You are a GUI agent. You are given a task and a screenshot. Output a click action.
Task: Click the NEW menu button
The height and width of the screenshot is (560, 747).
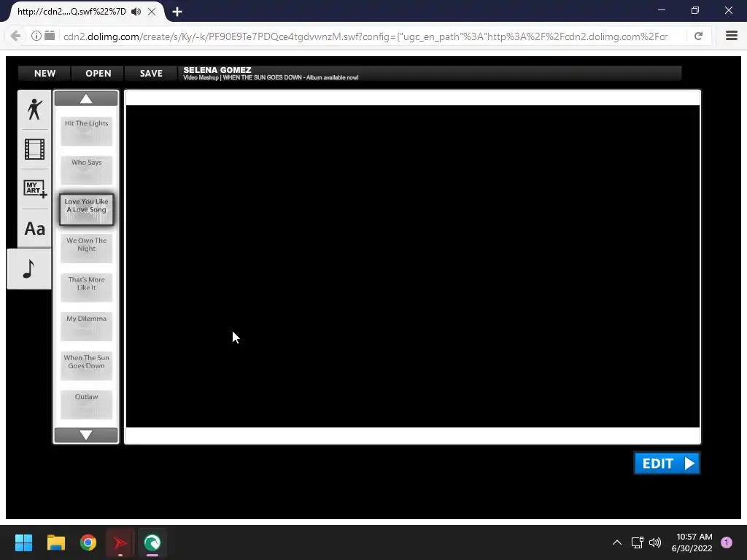coord(44,74)
